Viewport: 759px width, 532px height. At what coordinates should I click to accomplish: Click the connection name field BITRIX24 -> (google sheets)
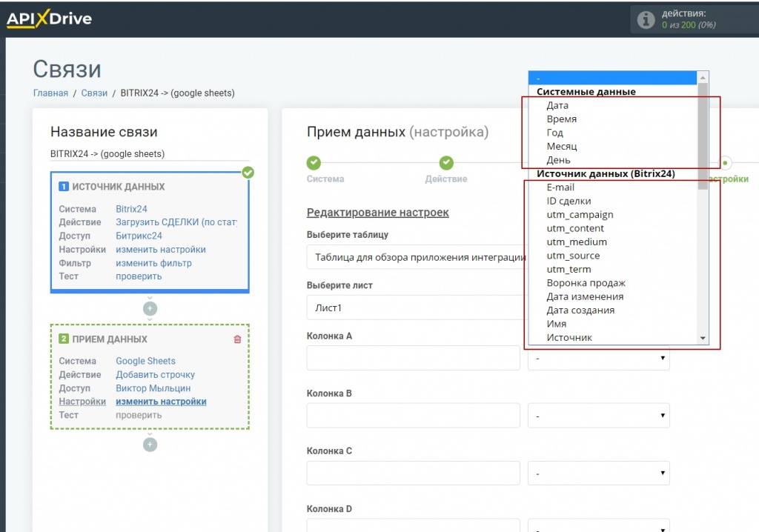point(150,154)
